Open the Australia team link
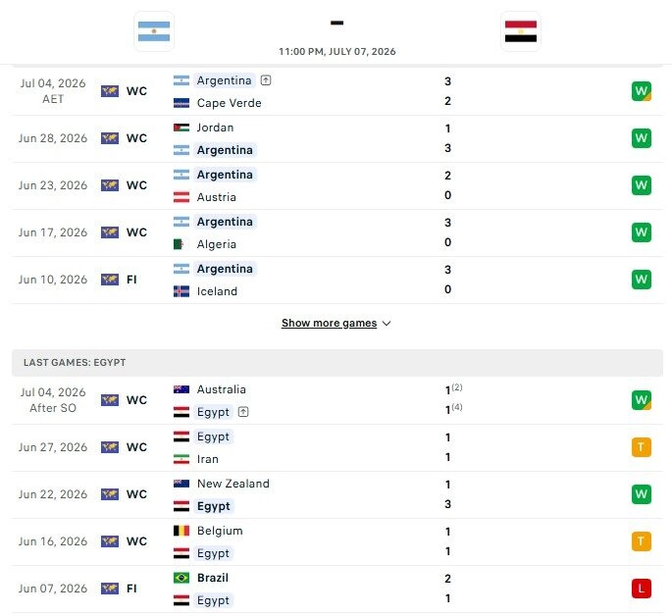 221,389
